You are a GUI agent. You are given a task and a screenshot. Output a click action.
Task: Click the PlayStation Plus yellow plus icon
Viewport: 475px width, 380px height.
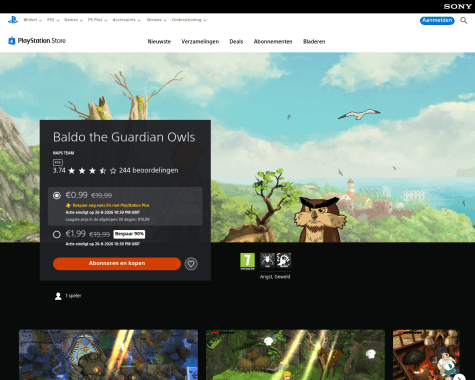68,205
